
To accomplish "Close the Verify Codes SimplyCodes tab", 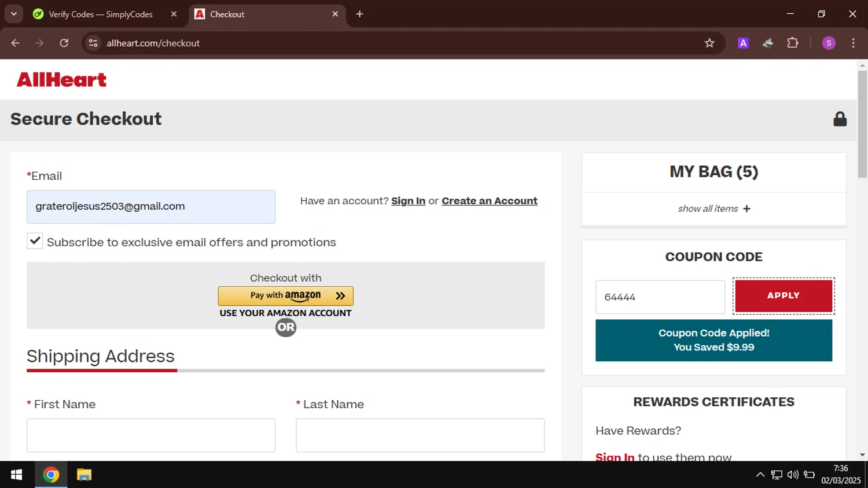I will click(174, 14).
